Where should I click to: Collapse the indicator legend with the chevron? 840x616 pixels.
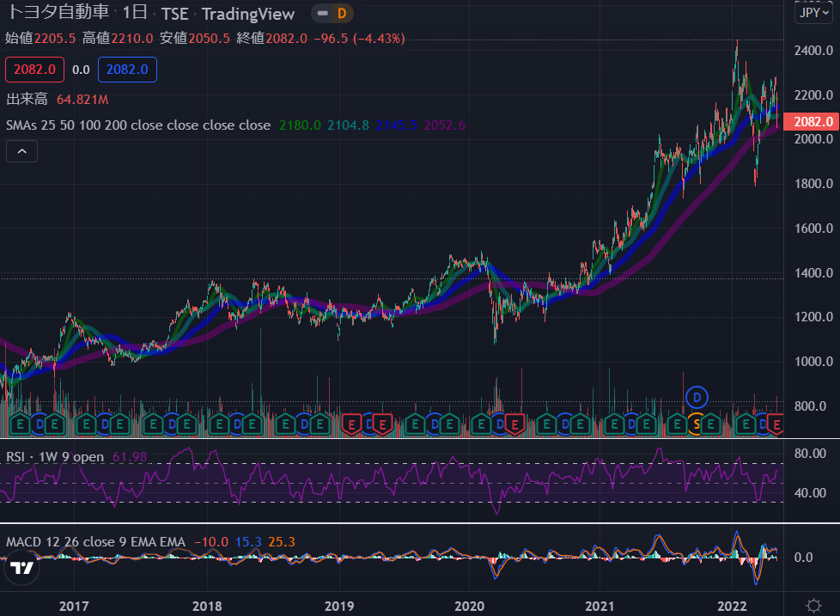coord(22,151)
